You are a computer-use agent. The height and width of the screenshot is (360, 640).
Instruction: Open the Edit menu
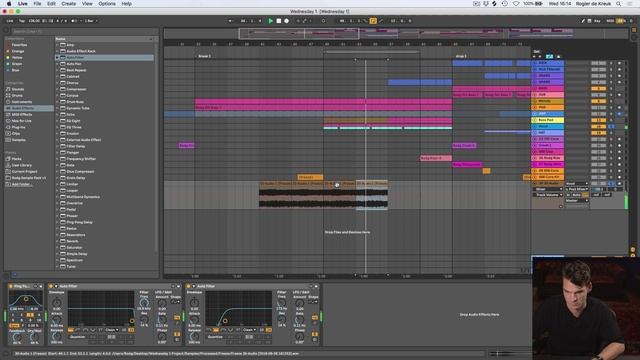coord(51,4)
